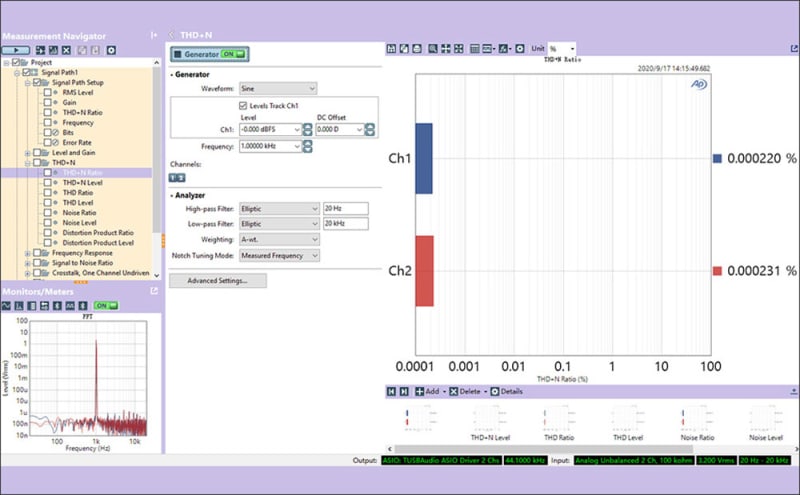Select THD Ratio in the measurement tree

[78, 192]
